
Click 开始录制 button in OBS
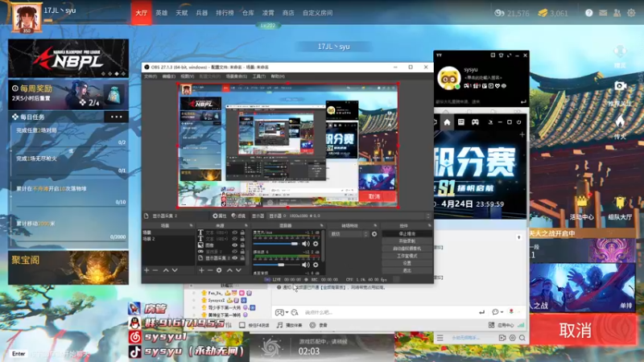click(407, 241)
